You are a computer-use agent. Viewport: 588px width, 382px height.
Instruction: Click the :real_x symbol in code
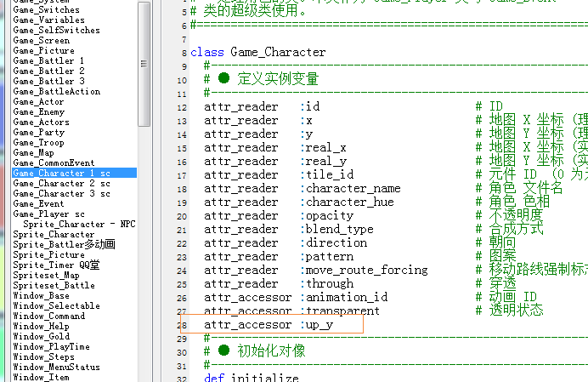[x=323, y=148]
